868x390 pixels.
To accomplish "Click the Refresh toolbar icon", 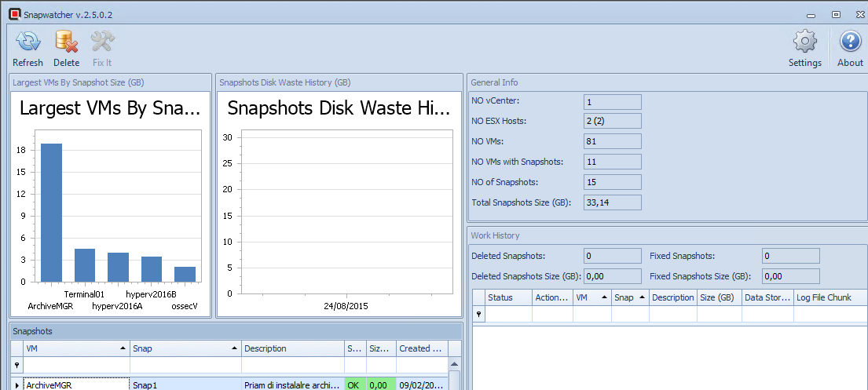I will tap(27, 42).
